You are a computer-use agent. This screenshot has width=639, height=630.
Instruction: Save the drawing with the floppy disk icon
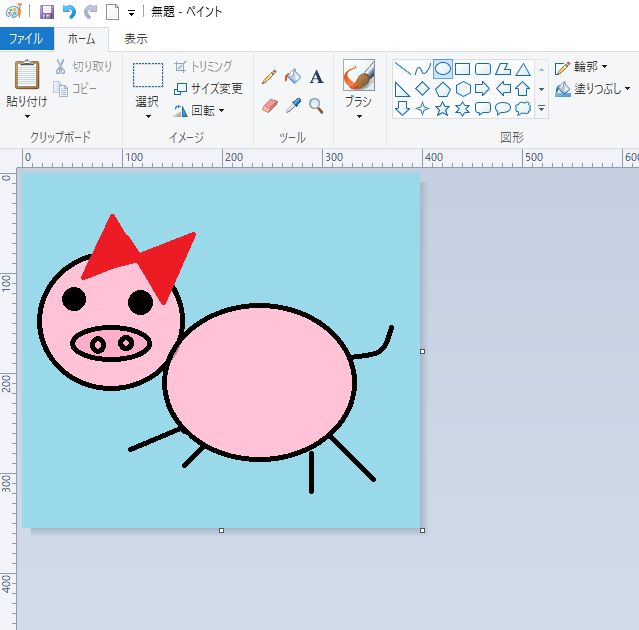47,12
